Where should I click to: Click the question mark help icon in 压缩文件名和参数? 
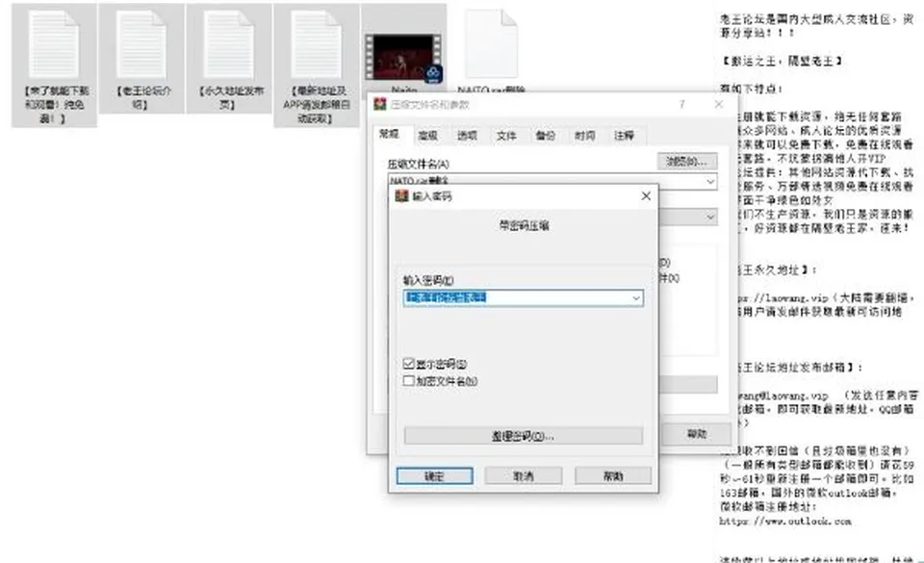(681, 104)
